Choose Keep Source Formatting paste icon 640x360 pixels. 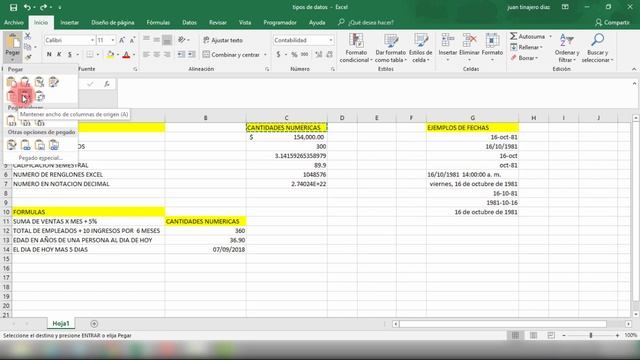click(53, 82)
